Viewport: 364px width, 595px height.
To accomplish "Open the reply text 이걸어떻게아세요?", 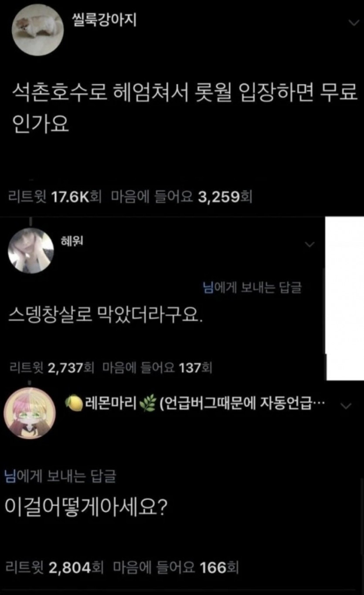I will pos(85,506).
